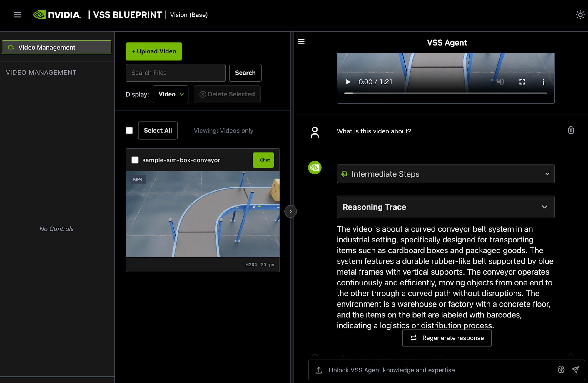Screen dimensions: 588x383
Task: Expand the Reasoning Trace section
Action: tap(446, 207)
